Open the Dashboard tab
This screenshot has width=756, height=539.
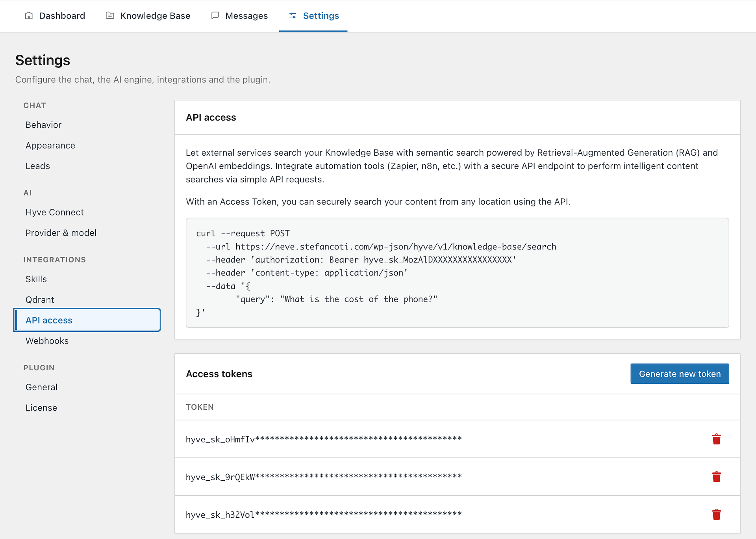click(55, 16)
